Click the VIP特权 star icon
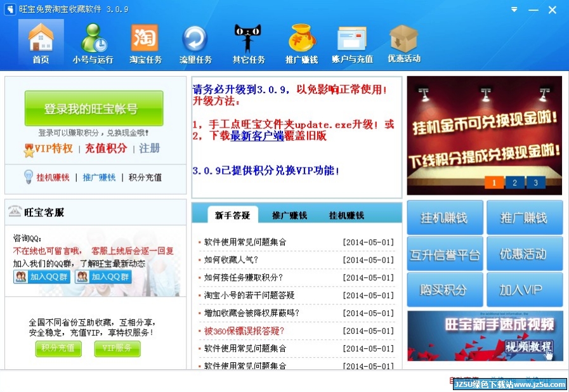569x392 pixels. tap(29, 150)
